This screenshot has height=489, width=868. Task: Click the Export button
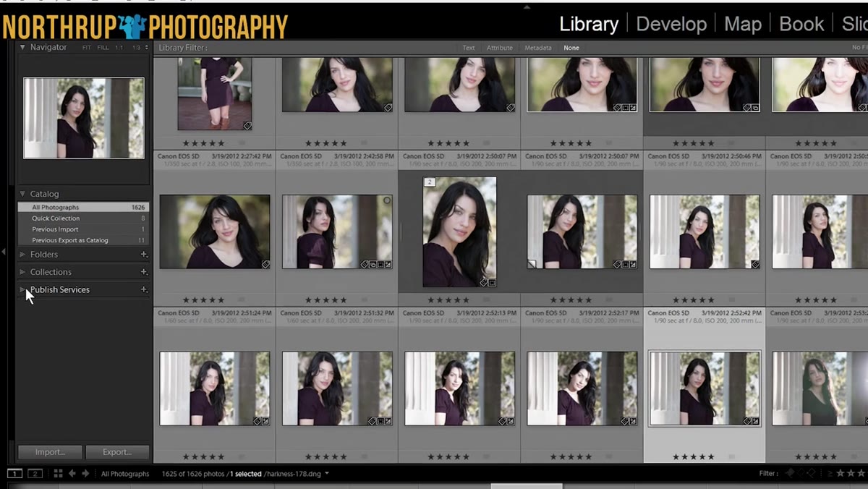[x=117, y=452]
